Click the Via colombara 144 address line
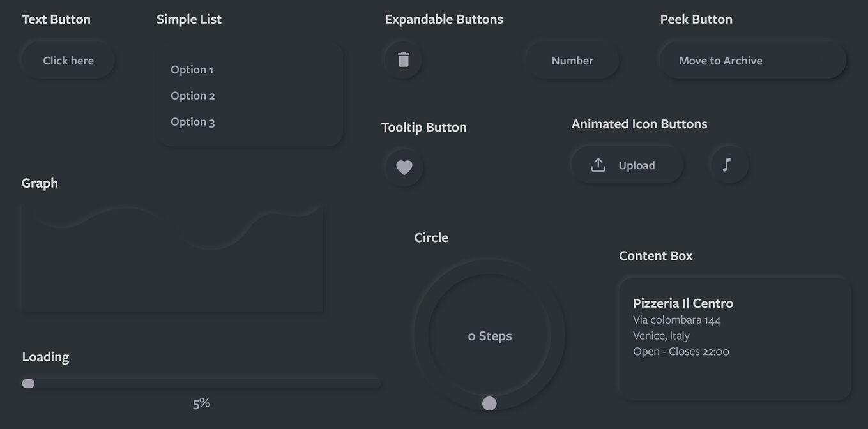868x429 pixels. (676, 319)
